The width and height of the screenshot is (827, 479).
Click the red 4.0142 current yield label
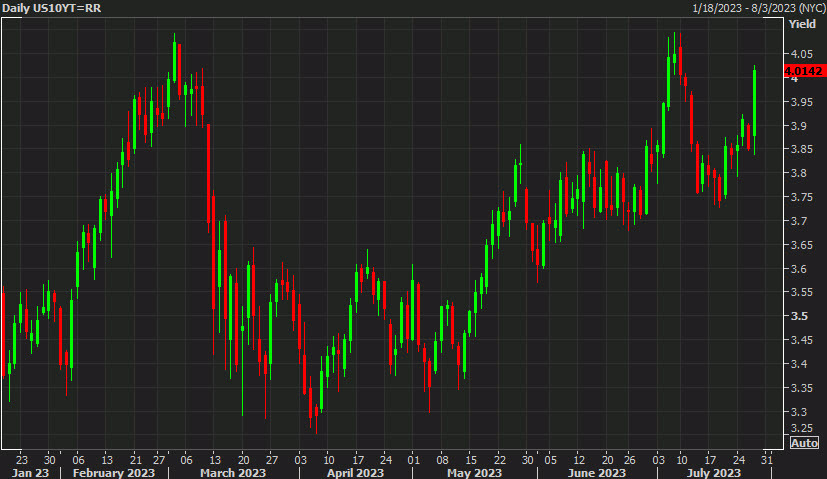(x=804, y=71)
